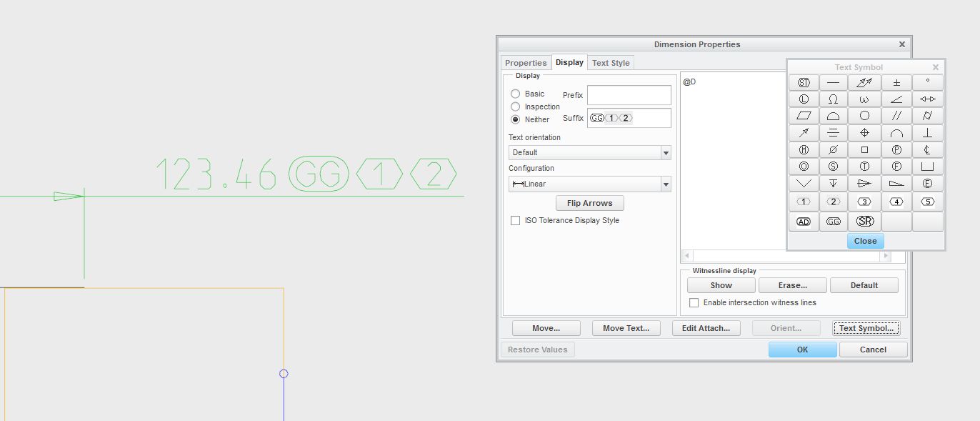This screenshot has width=980, height=421.
Task: Insert the degree symbol
Action: [x=927, y=82]
